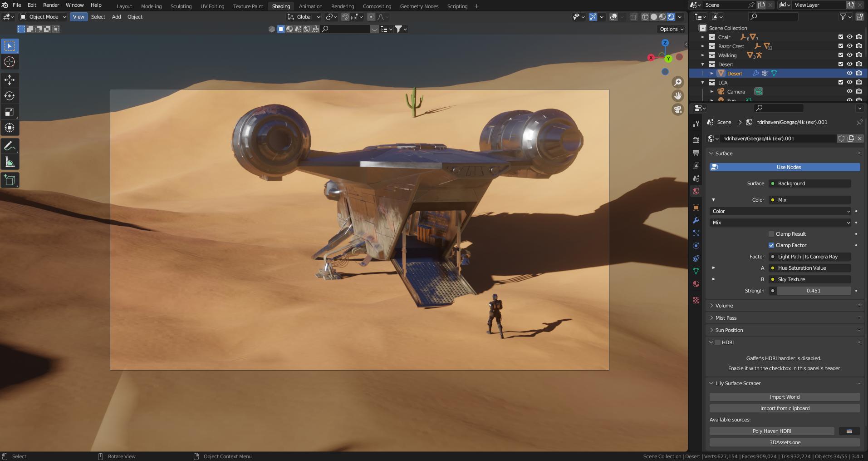Open the Output properties tab
Viewport: 868px width, 461px height.
(x=696, y=153)
